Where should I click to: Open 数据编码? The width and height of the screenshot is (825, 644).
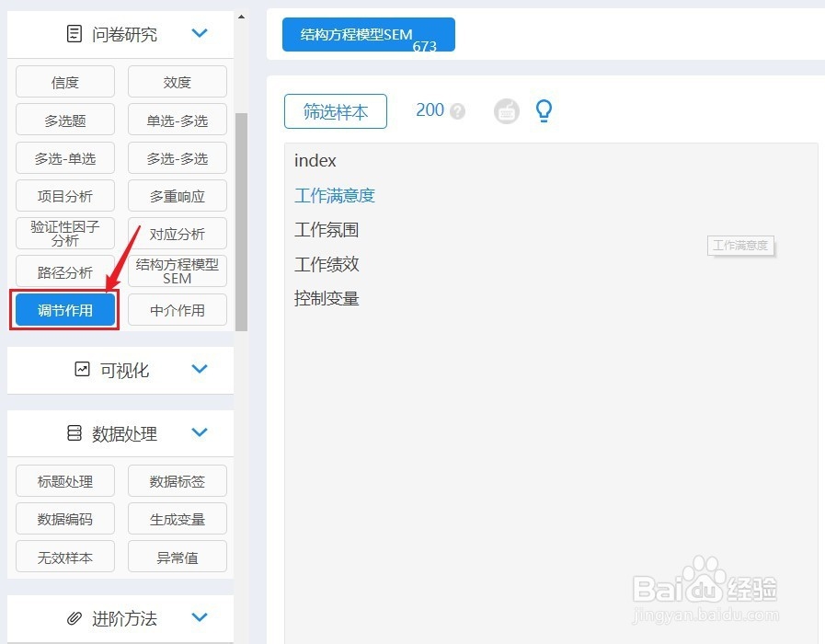[x=65, y=519]
